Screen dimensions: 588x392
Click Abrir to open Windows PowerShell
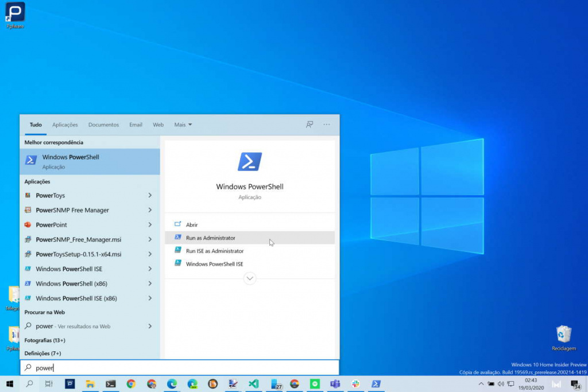click(192, 224)
